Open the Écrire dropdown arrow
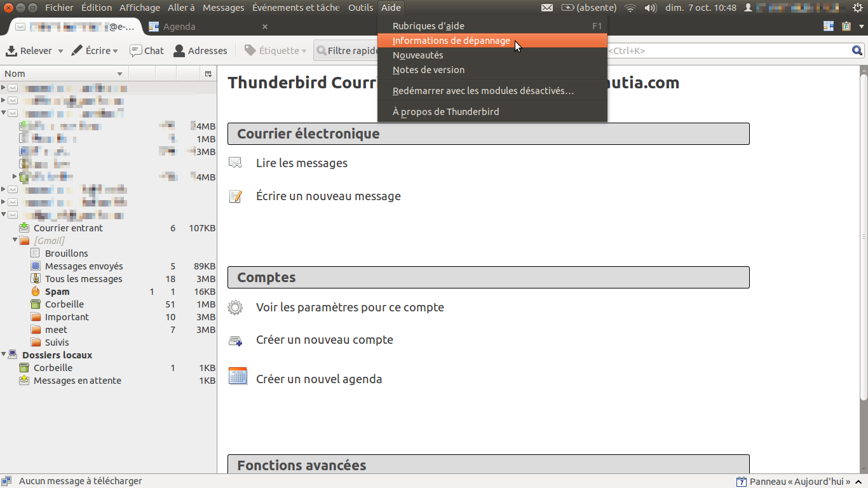868x488 pixels. pos(115,51)
